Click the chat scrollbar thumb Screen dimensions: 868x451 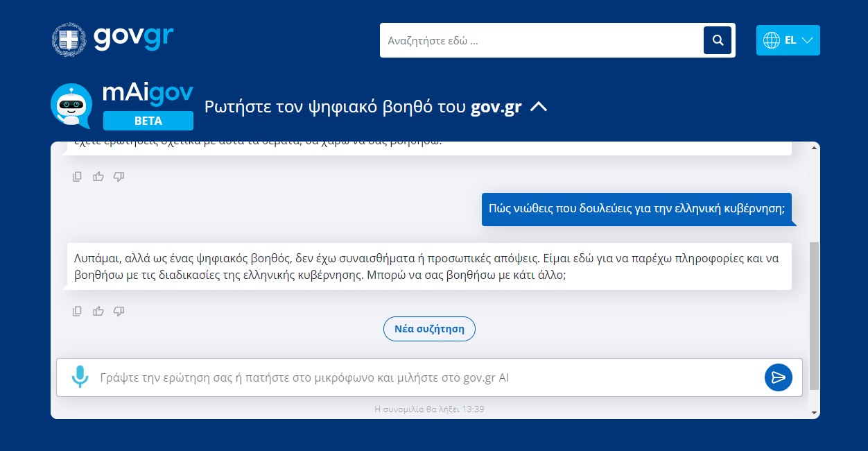tap(814, 316)
